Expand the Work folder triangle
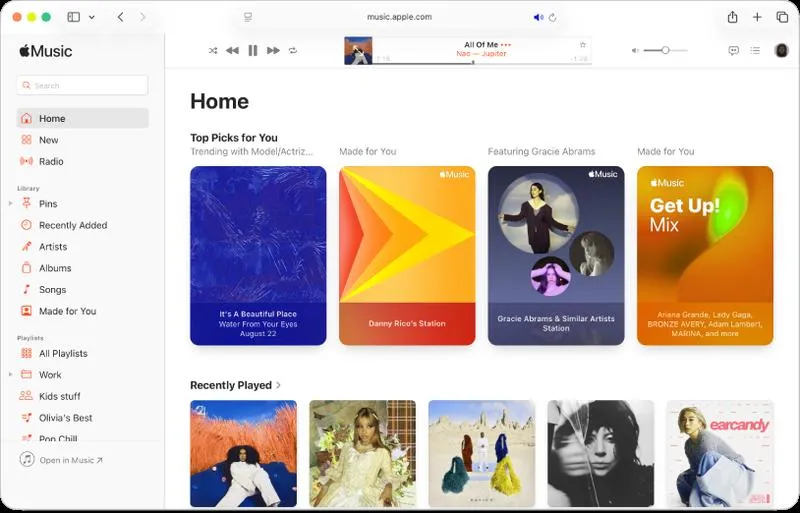 click(x=10, y=375)
